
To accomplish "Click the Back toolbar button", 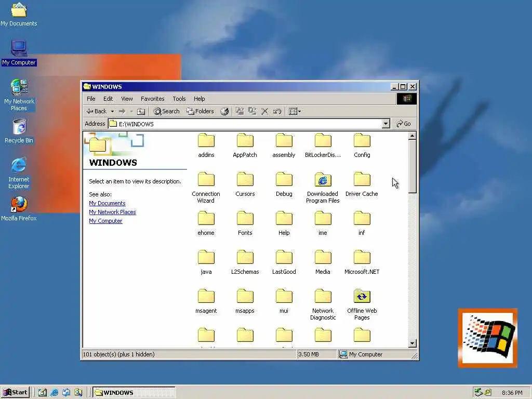I will point(96,111).
